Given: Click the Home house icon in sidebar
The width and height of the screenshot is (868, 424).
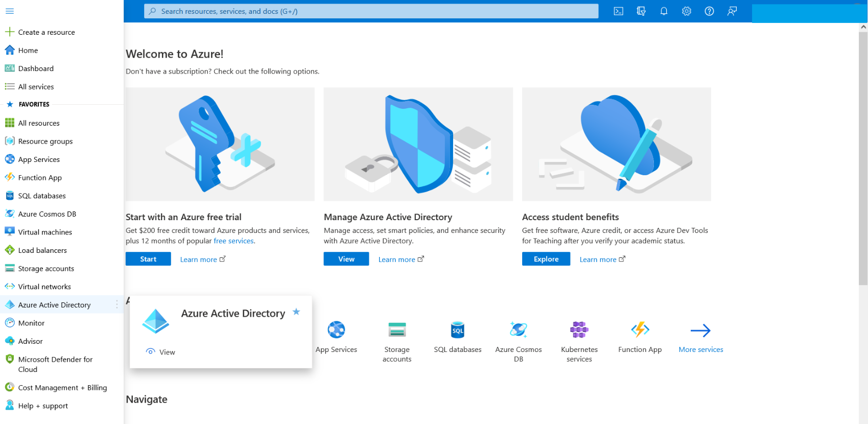Looking at the screenshot, I should pyautogui.click(x=10, y=50).
